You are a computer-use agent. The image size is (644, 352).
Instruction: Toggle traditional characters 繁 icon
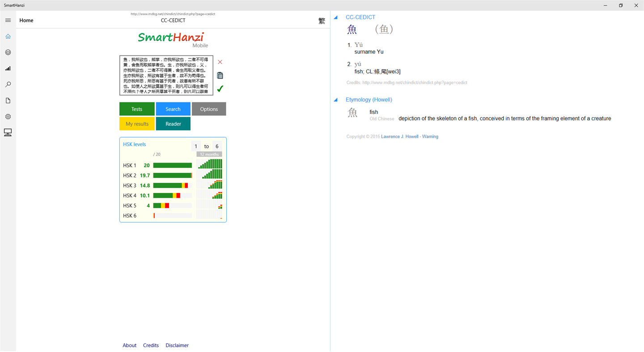tap(322, 21)
